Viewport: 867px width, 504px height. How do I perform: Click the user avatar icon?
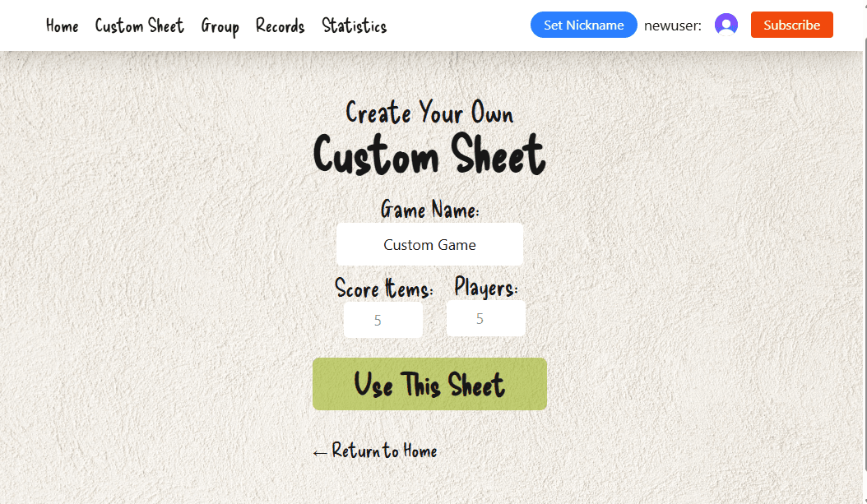[726, 25]
